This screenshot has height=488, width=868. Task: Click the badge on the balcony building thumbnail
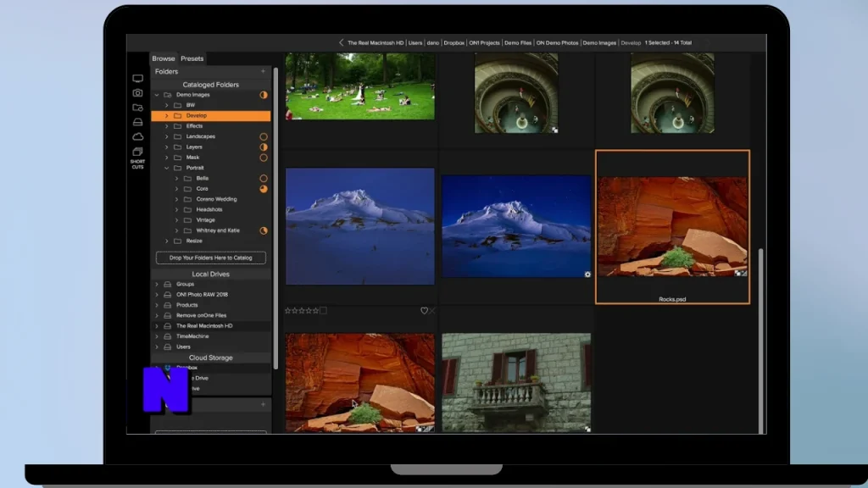tap(587, 429)
